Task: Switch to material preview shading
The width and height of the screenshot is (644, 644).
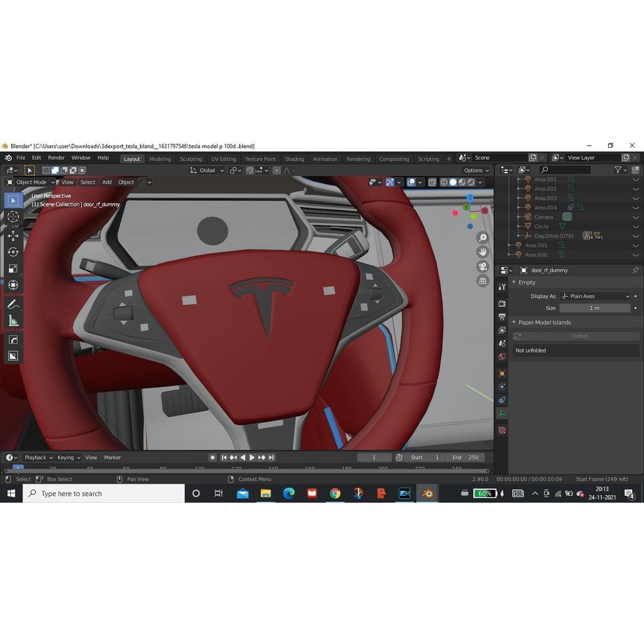Action: pos(462,182)
